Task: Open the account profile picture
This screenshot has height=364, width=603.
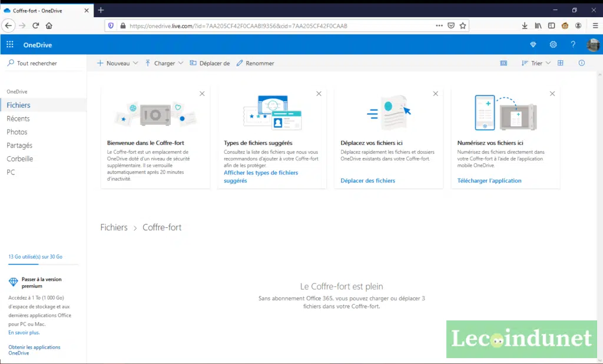Action: click(593, 45)
